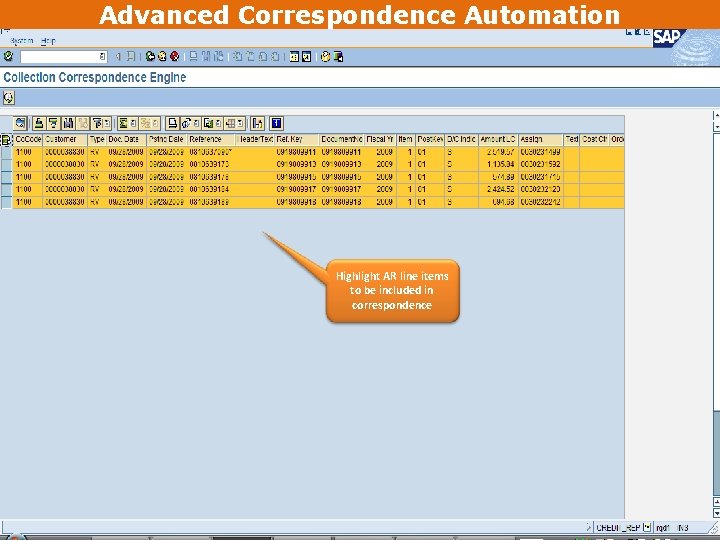720x540 pixels.
Task: Click the ALV Set Filter icon
Action: coord(97,123)
